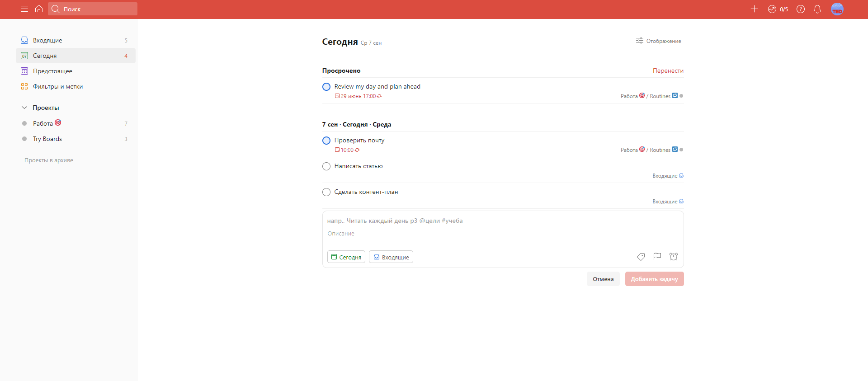Image resolution: width=868 pixels, height=381 pixels.
Task: Click the task title Review my day and plan ahead
Action: pos(377,87)
